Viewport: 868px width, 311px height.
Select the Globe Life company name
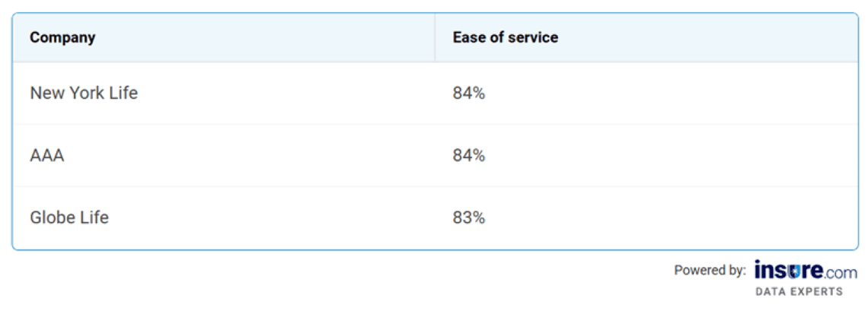coord(69,217)
